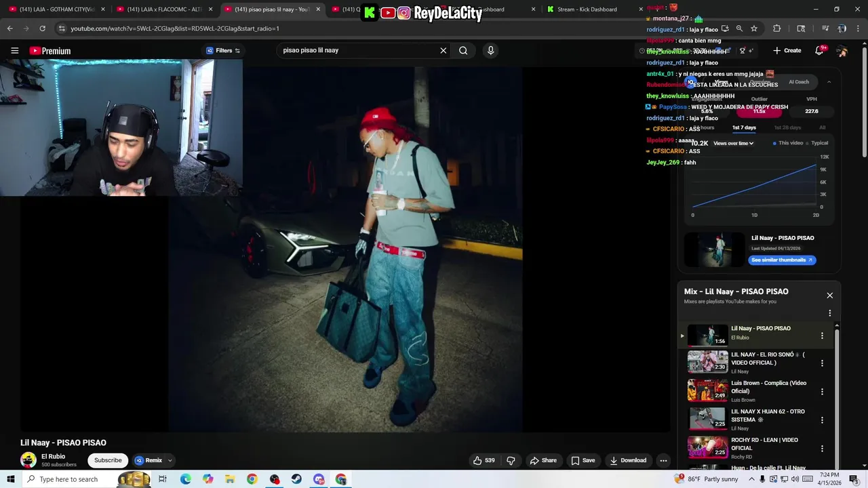Image resolution: width=868 pixels, height=488 pixels.
Task: Open the El Rubio channel name link
Action: click(53, 456)
